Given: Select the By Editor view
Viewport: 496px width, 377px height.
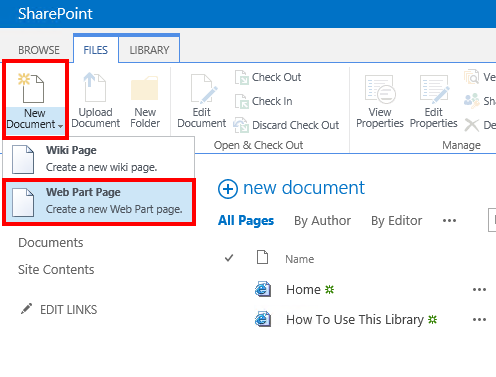Looking at the screenshot, I should point(397,221).
